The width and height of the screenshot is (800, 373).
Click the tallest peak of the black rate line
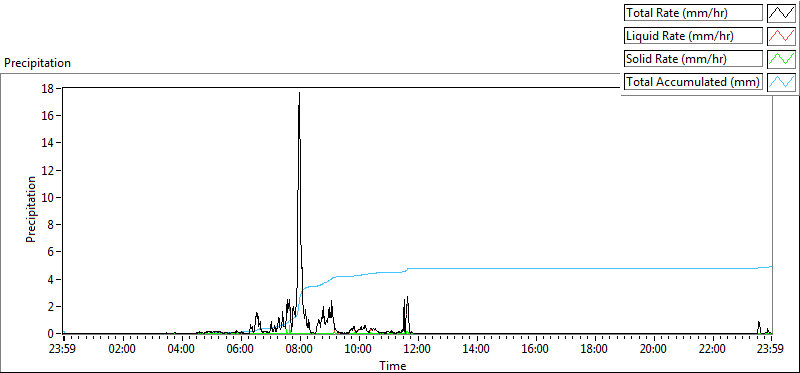(299, 93)
